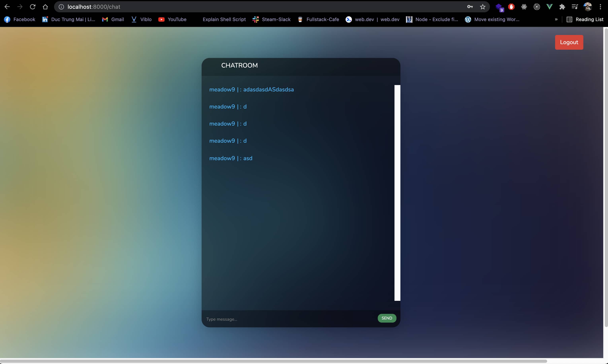Bookmark this page with the star icon
608x364 pixels.
point(483,7)
